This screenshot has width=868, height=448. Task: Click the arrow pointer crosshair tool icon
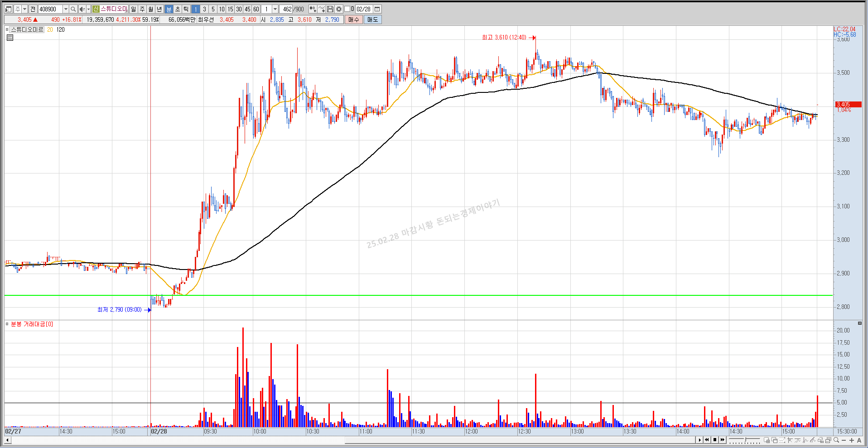[790, 440]
